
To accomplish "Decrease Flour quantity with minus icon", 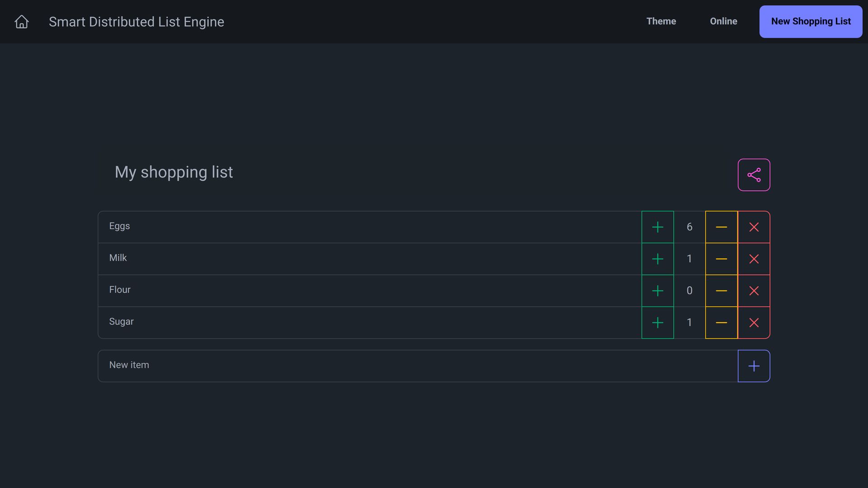I will 721,291.
